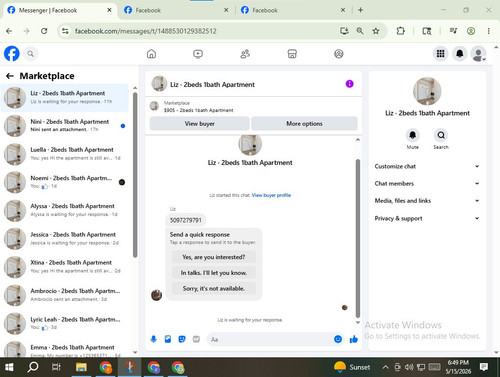Screen dimensions: 500x377
Task: Click the View buyer button
Action: point(199,124)
